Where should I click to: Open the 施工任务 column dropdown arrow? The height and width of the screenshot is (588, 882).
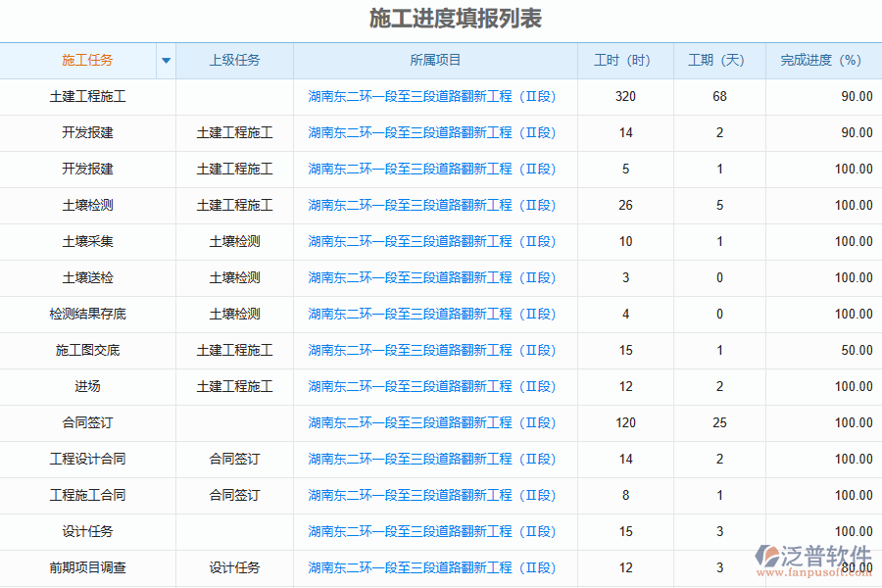(166, 61)
